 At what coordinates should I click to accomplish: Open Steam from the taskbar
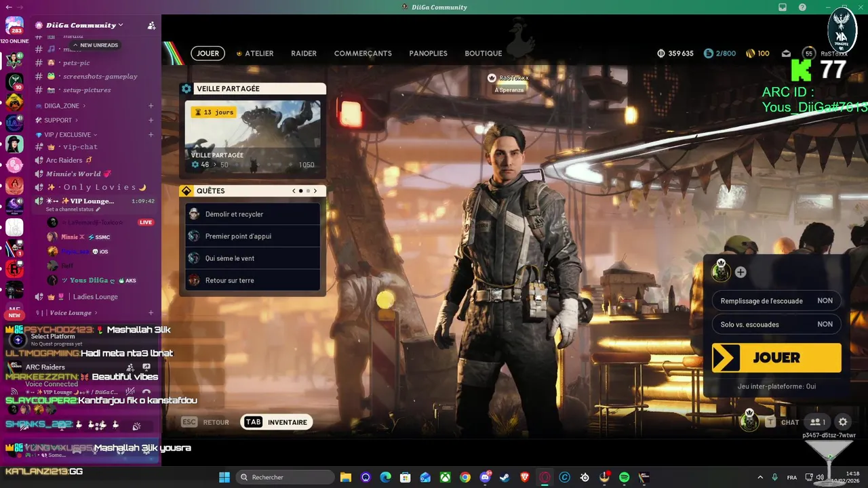click(x=505, y=477)
